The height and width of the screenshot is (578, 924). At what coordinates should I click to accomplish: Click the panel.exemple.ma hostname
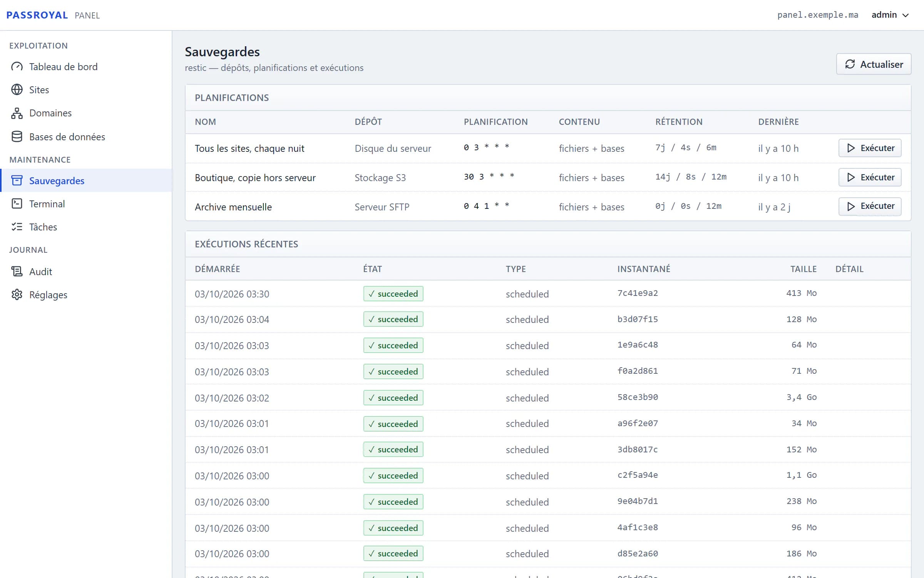coord(818,15)
